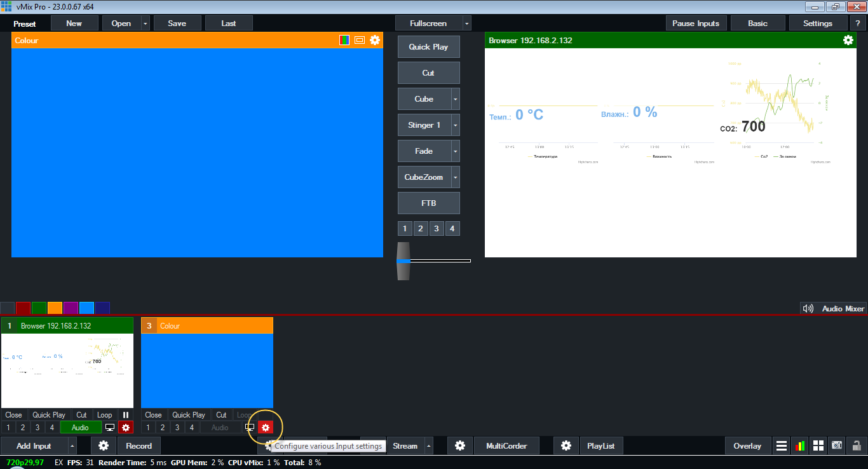The width and height of the screenshot is (868, 469).
Task: Expand the Cube transition dropdown arrow
Action: point(455,99)
